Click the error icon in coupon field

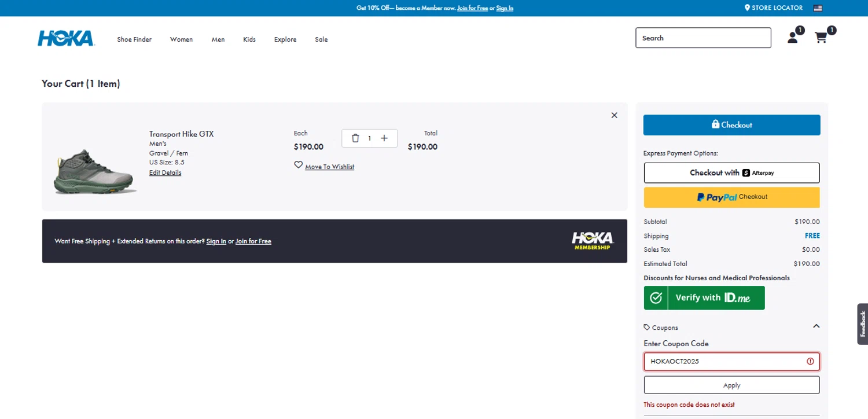click(x=810, y=361)
